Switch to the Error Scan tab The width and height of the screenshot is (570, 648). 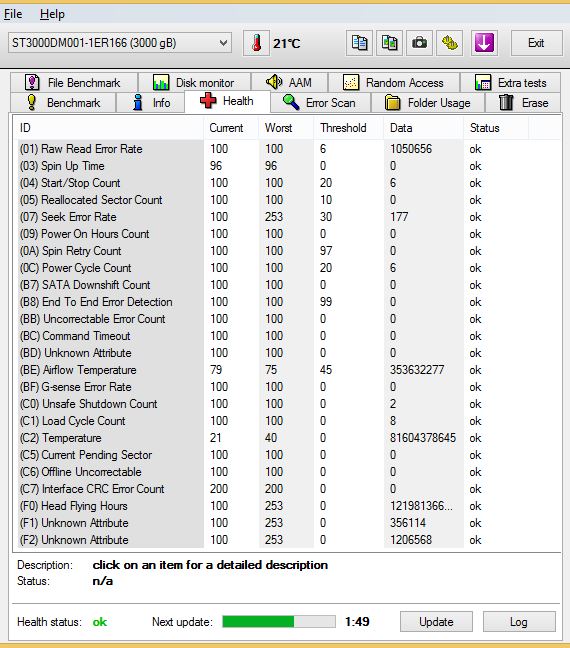[x=320, y=102]
